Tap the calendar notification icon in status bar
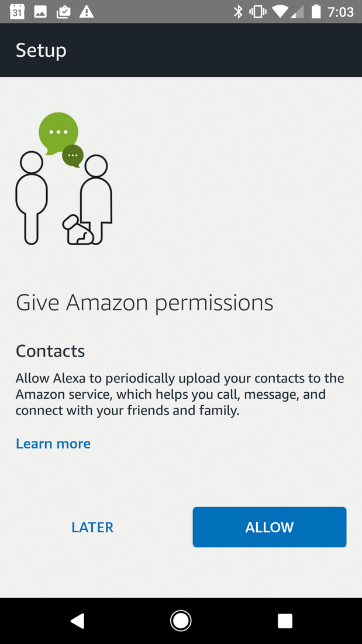Image resolution: width=362 pixels, height=644 pixels. (18, 12)
